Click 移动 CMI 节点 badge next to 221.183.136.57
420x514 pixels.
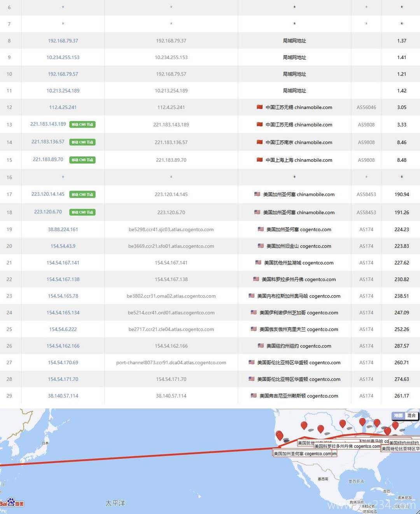[x=82, y=142]
